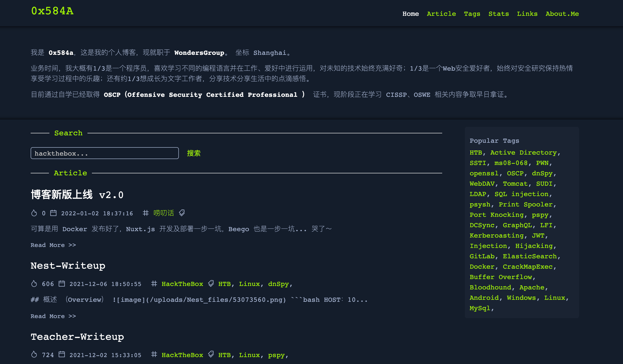This screenshot has width=623, height=364.
Task: Select the Active Directory popular tag
Action: pyautogui.click(x=523, y=153)
